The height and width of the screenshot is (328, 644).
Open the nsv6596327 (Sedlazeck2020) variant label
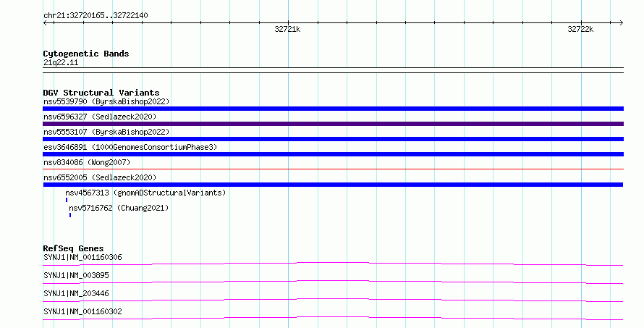click(x=100, y=117)
